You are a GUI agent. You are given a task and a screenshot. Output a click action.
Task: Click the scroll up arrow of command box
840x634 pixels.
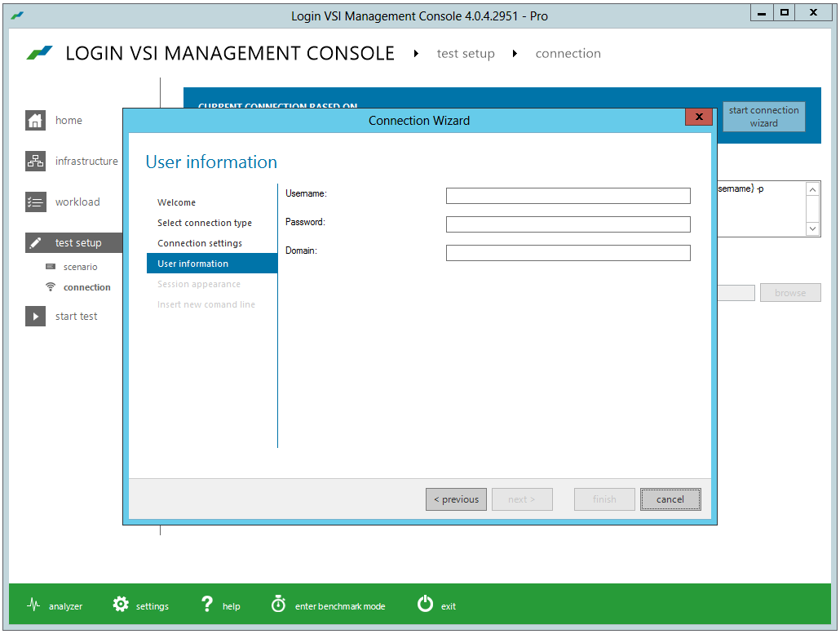pyautogui.click(x=812, y=190)
